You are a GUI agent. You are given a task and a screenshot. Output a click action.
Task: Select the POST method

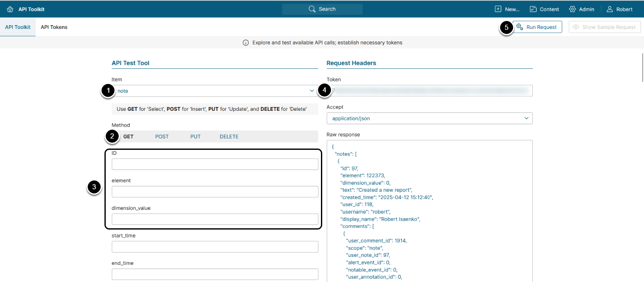click(x=162, y=136)
